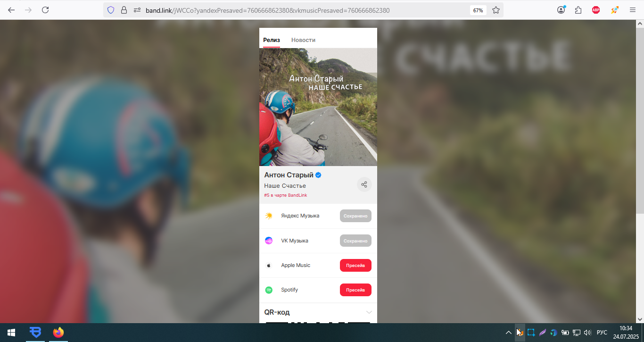
Task: Click the VK Music service icon
Action: click(x=269, y=241)
